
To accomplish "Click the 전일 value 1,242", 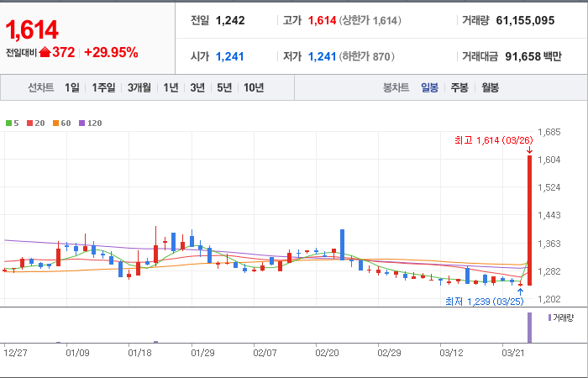I will pyautogui.click(x=230, y=20).
